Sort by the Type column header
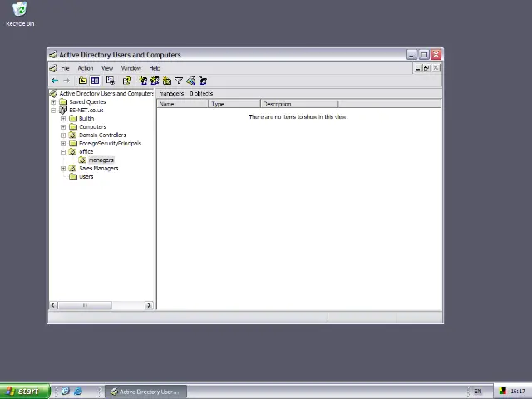The height and width of the screenshot is (399, 532). click(234, 104)
